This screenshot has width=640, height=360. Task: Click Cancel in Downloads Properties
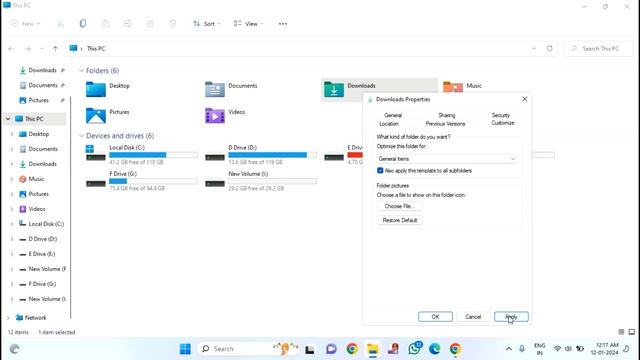(473, 317)
